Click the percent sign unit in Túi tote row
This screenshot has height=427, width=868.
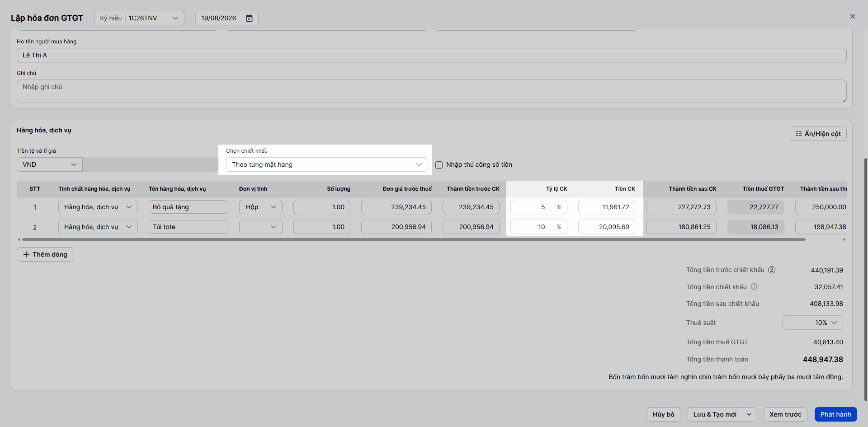pyautogui.click(x=559, y=227)
